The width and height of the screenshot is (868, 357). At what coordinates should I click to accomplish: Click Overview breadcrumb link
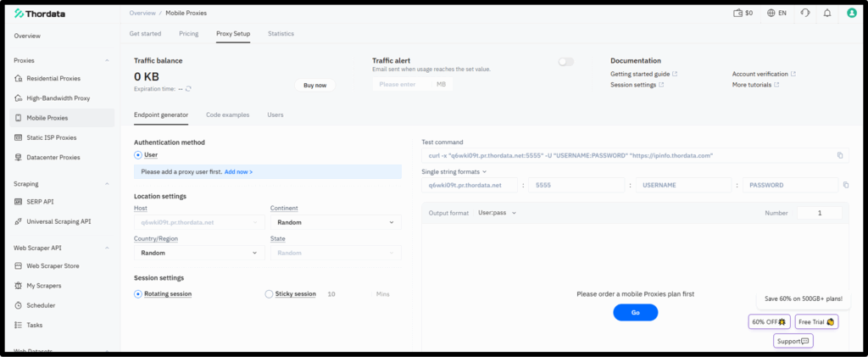(x=142, y=13)
